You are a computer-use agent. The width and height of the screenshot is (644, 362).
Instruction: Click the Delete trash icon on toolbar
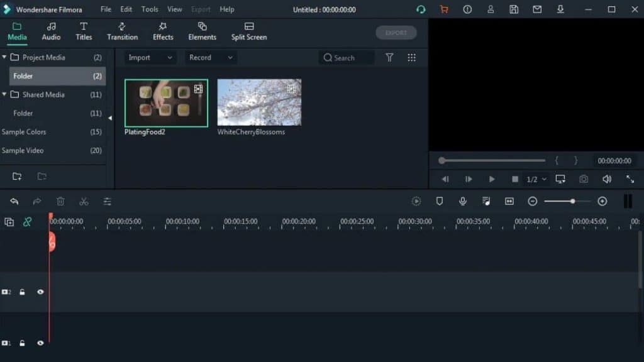[x=60, y=201]
